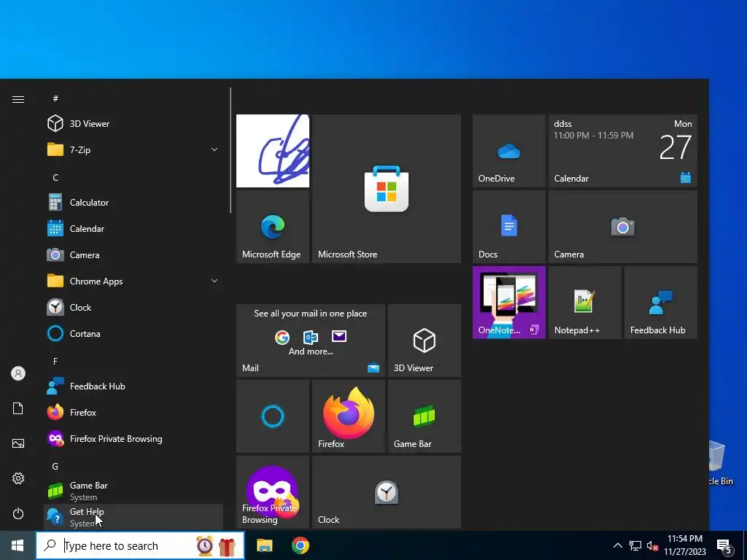The image size is (747, 560).
Task: Open the Docs tile
Action: click(508, 227)
